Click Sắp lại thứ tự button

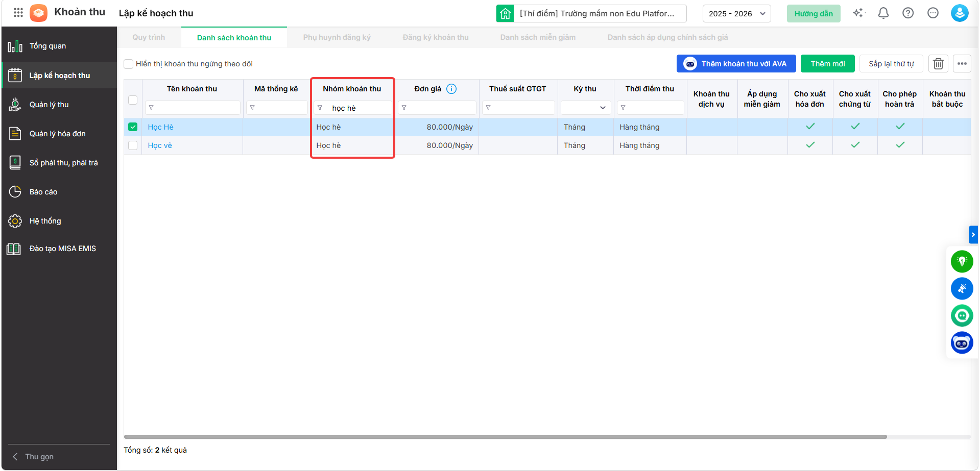pos(891,64)
